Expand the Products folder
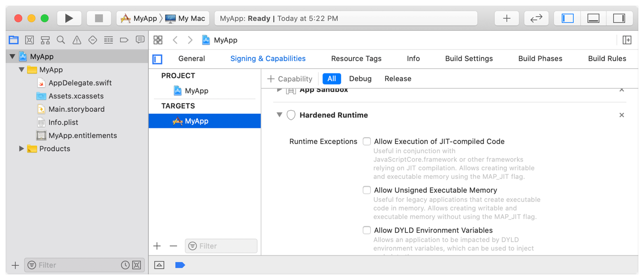The width and height of the screenshot is (644, 280). pos(21,149)
